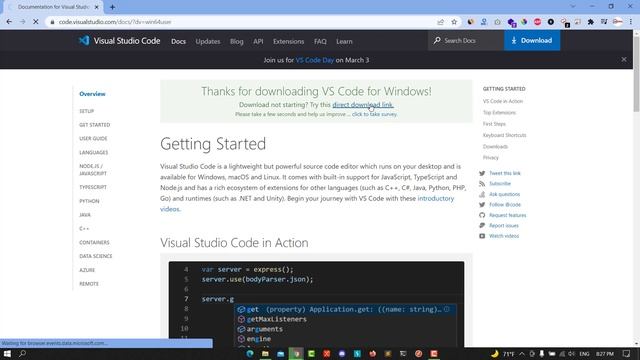The width and height of the screenshot is (640, 360).
Task: Click Twitter icon beside Tweet this link
Action: [x=482, y=173]
